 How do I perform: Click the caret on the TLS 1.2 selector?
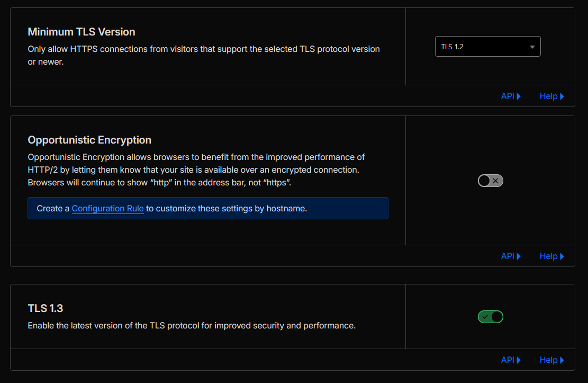pyautogui.click(x=532, y=46)
